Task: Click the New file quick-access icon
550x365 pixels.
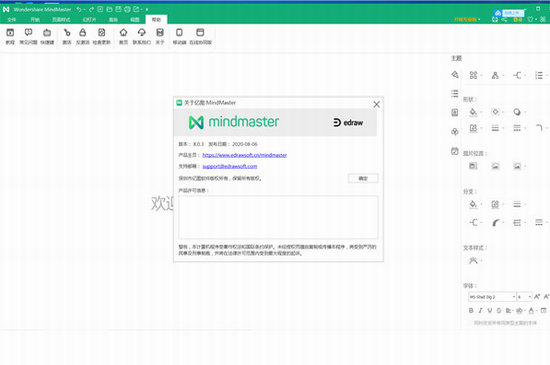Action: coord(100,9)
